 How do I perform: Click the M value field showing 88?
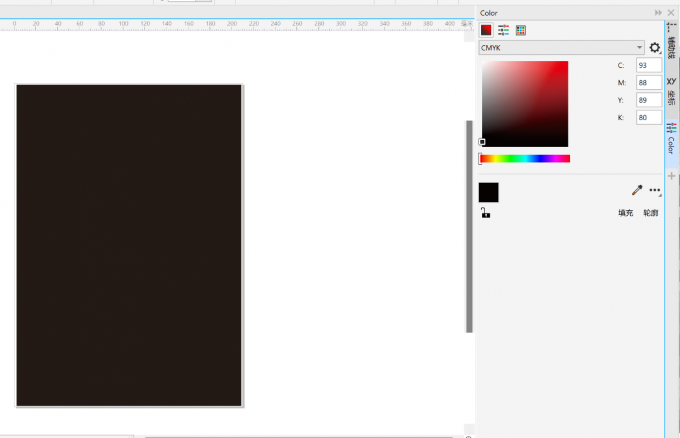click(x=649, y=82)
